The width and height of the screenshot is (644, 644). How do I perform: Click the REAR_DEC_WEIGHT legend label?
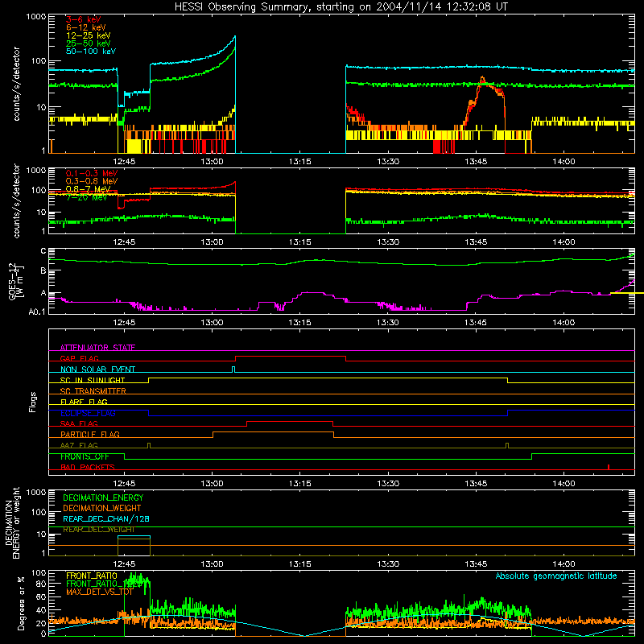pyautogui.click(x=98, y=530)
